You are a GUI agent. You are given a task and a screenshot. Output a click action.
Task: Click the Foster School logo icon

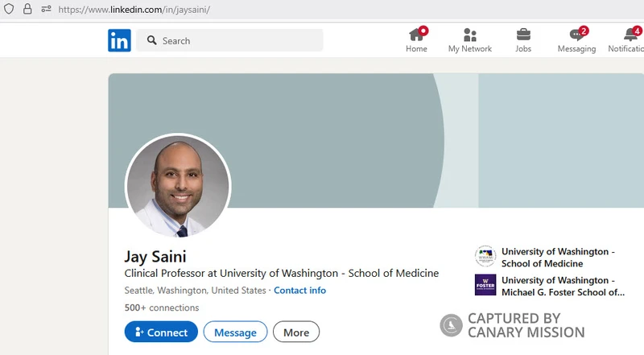[485, 285]
